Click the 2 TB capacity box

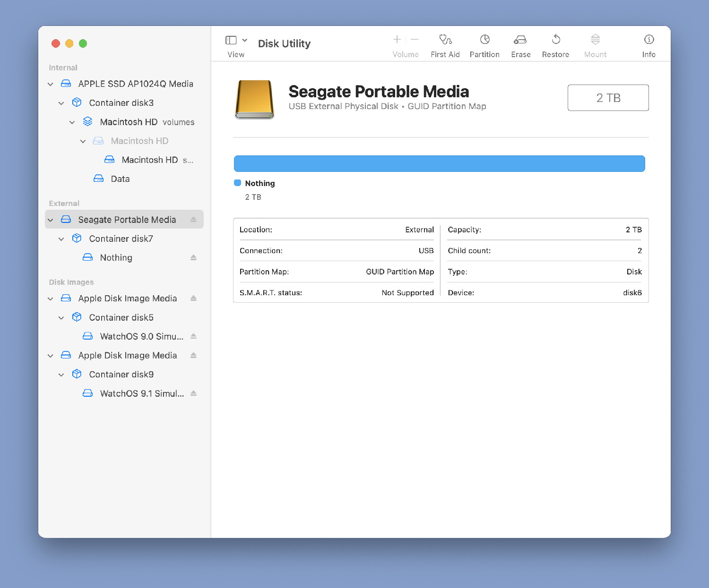pyautogui.click(x=608, y=98)
